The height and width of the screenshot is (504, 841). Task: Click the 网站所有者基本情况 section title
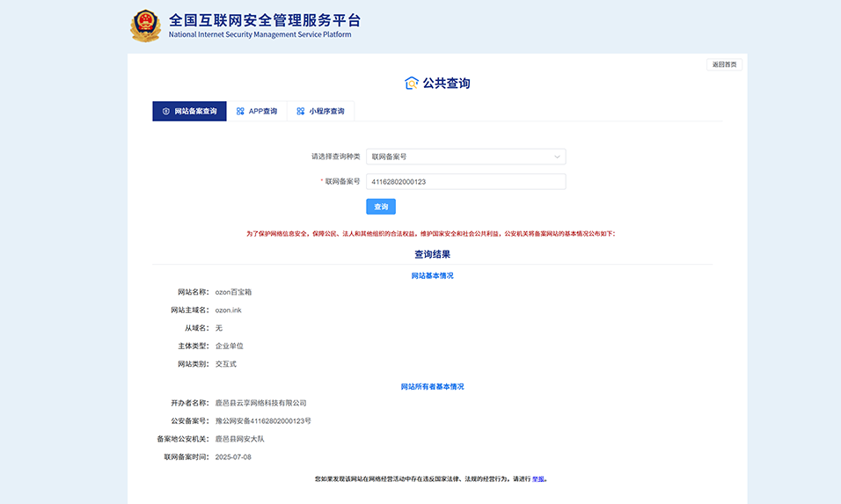(432, 387)
